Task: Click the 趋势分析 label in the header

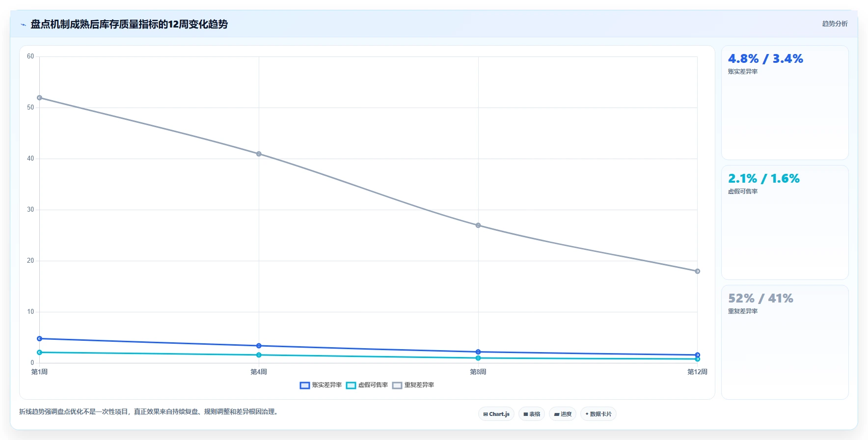Action: pos(835,24)
